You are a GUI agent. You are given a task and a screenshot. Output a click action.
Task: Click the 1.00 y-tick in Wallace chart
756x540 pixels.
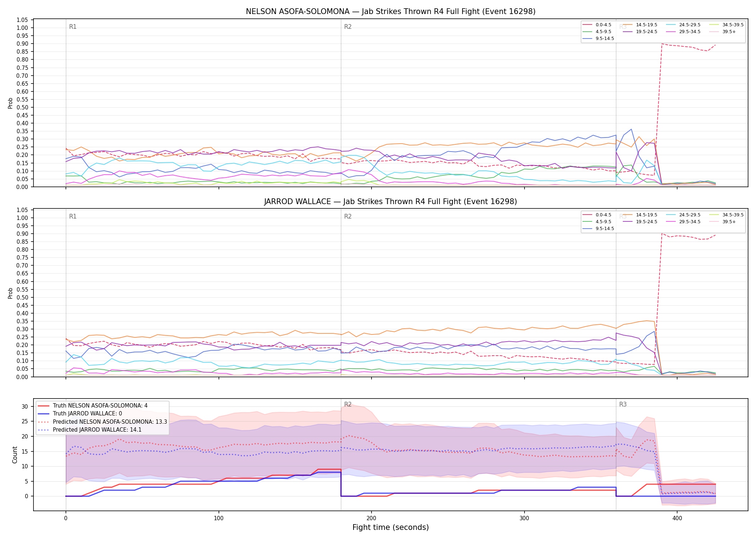(x=22, y=218)
